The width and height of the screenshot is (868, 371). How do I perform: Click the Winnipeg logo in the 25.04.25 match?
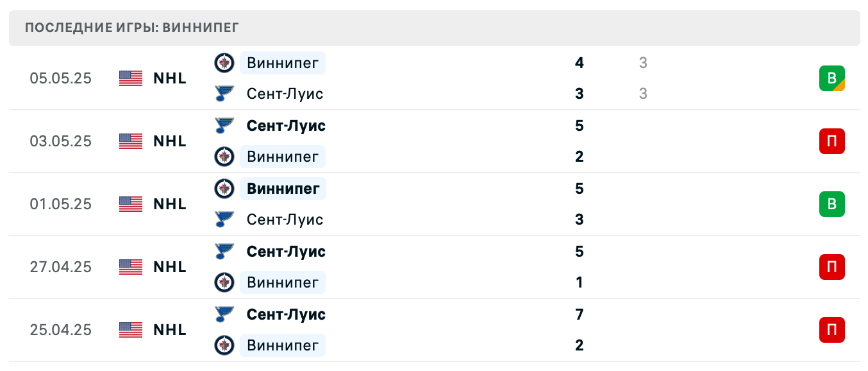tap(224, 345)
